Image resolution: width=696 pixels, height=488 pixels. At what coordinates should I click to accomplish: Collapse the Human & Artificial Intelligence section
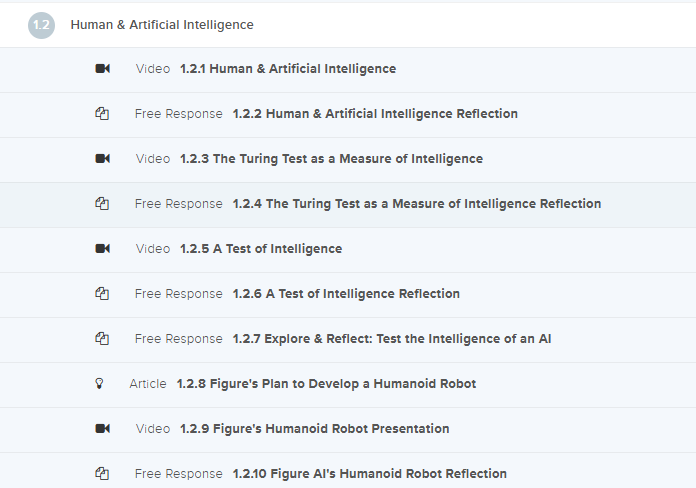(x=348, y=25)
